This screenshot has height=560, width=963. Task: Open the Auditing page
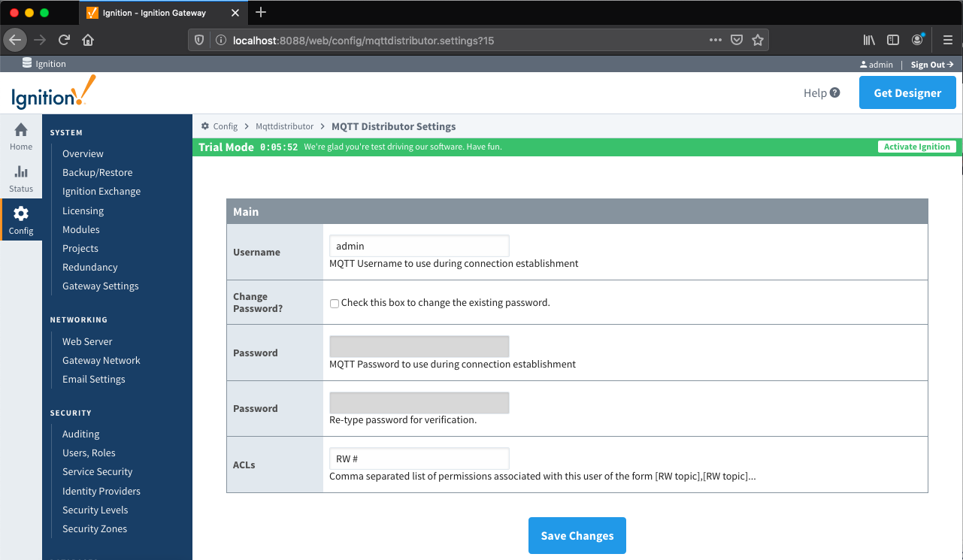tap(80, 434)
